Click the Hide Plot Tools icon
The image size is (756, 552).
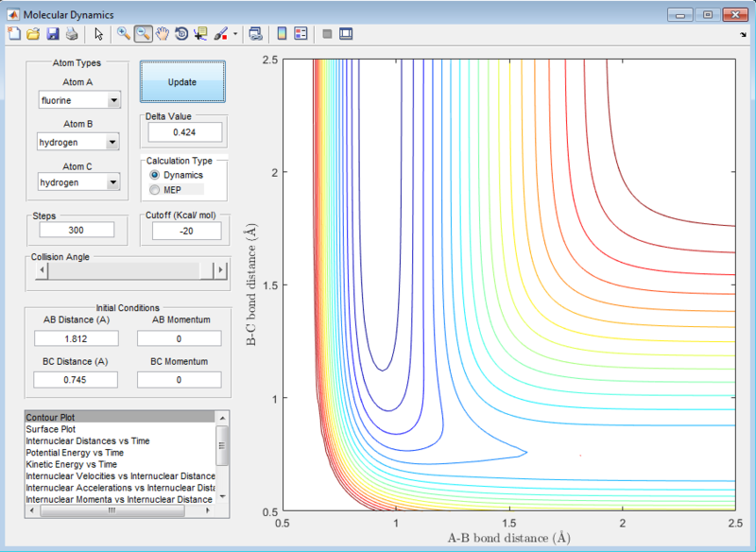327,34
